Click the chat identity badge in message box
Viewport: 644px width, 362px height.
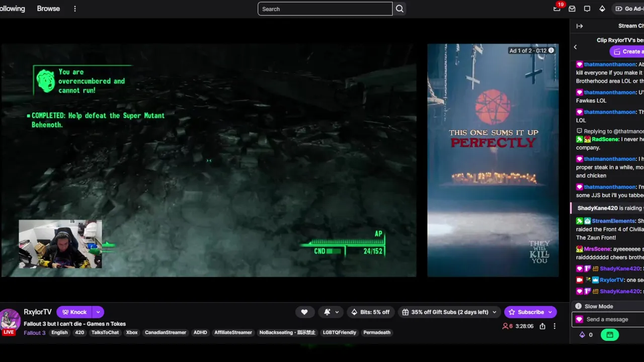coord(579,319)
